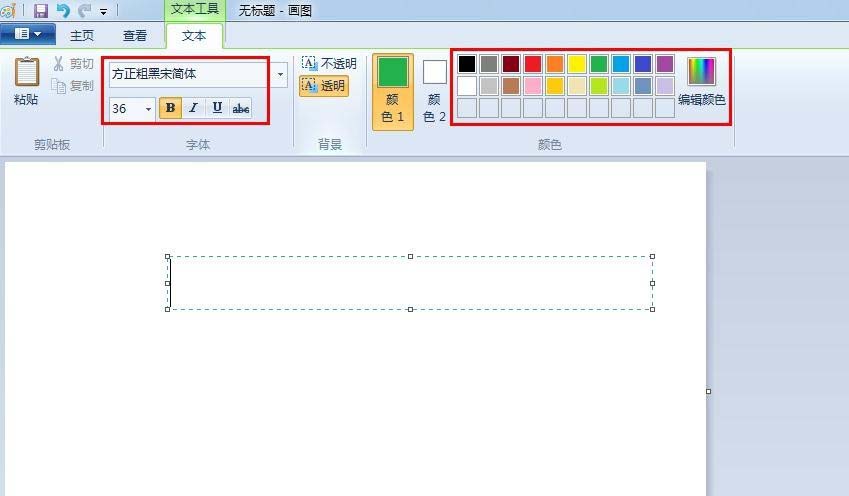
Task: Pick the pink rose color swatch
Action: (533, 86)
